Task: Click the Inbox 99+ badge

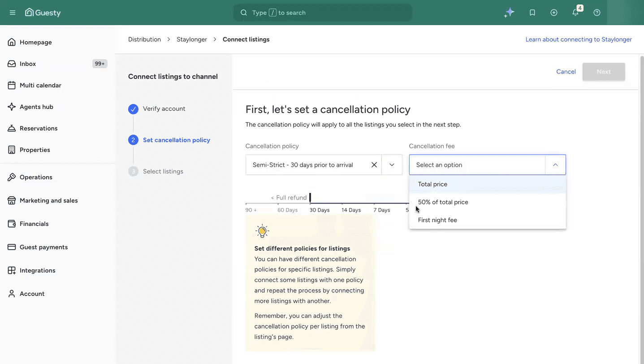Action: point(99,64)
